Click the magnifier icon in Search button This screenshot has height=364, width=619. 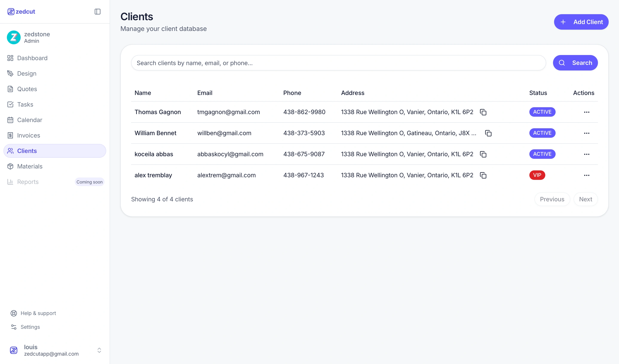click(562, 63)
